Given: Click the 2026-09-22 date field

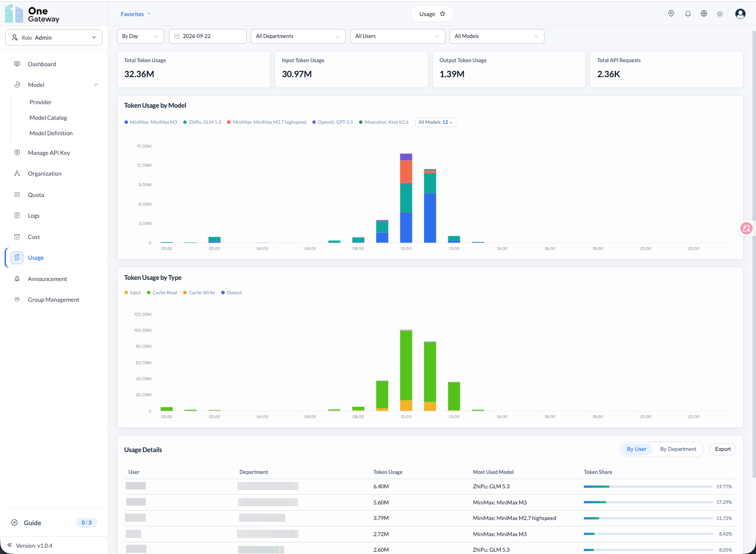Looking at the screenshot, I should tap(207, 36).
